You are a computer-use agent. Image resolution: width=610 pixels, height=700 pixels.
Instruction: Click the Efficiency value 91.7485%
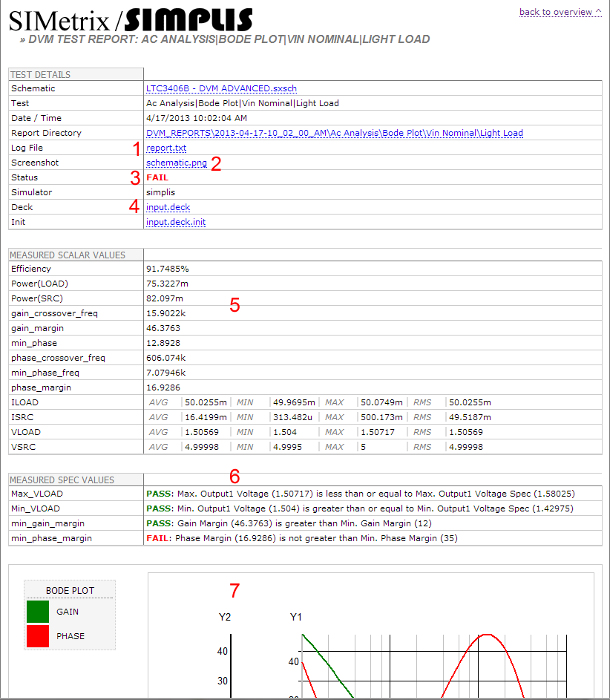click(x=168, y=269)
